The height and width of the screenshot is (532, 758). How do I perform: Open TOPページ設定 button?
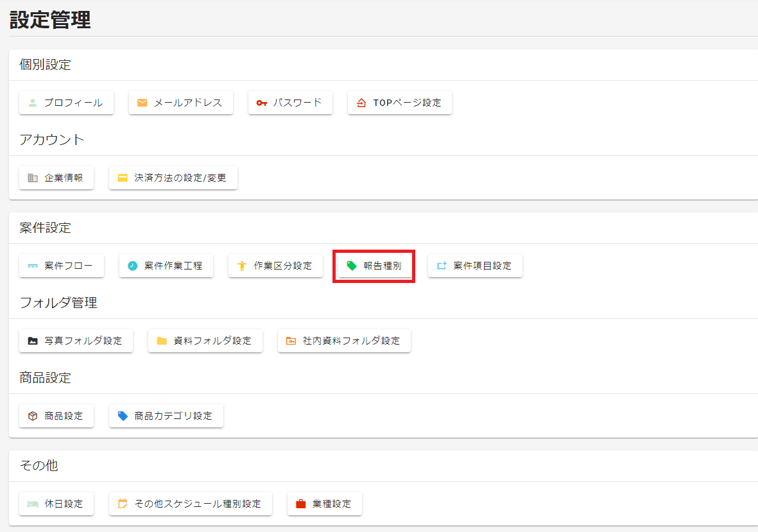pyautogui.click(x=400, y=103)
